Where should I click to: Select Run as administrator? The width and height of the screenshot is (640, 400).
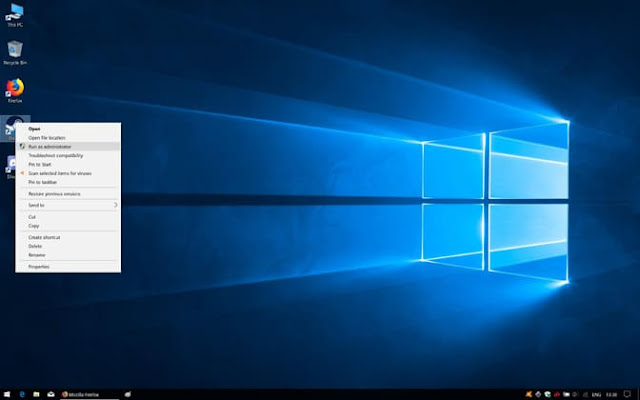[x=68, y=147]
